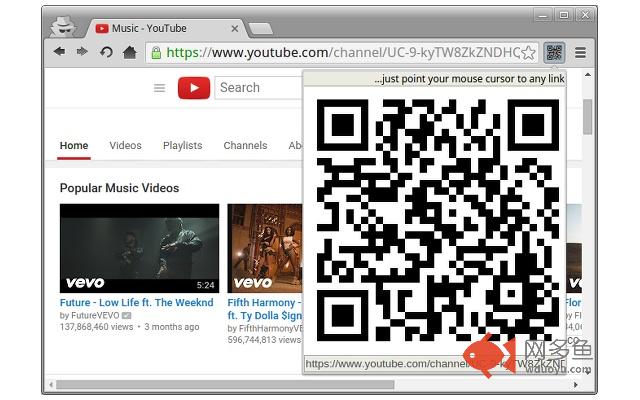The height and width of the screenshot is (400, 640).
Task: Switch to the Videos tab
Action: [125, 146]
